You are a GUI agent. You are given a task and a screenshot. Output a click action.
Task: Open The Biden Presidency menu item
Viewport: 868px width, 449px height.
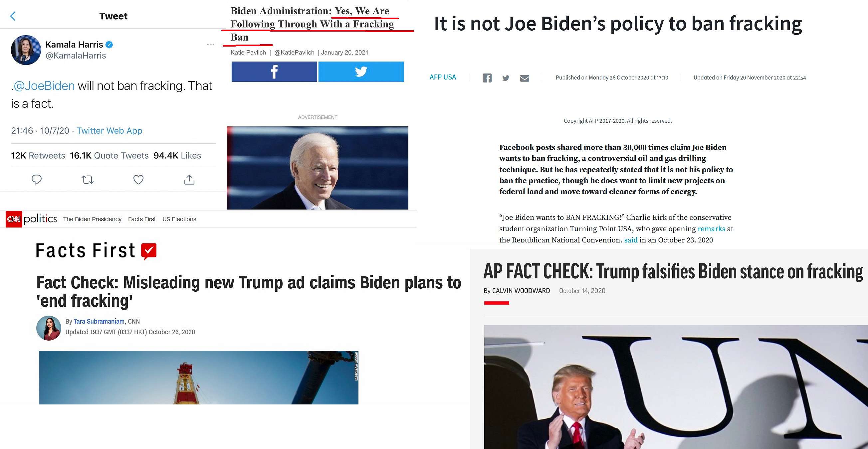point(92,219)
